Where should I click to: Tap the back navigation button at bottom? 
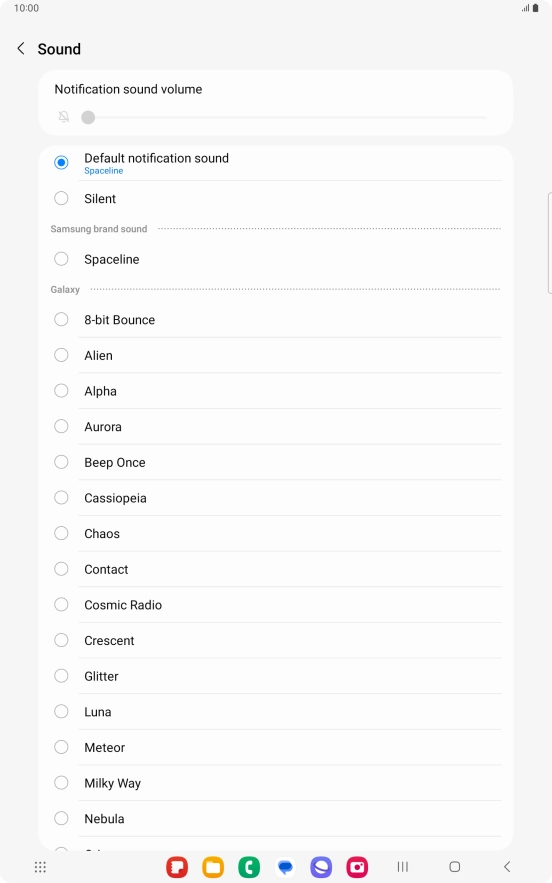pos(507,867)
